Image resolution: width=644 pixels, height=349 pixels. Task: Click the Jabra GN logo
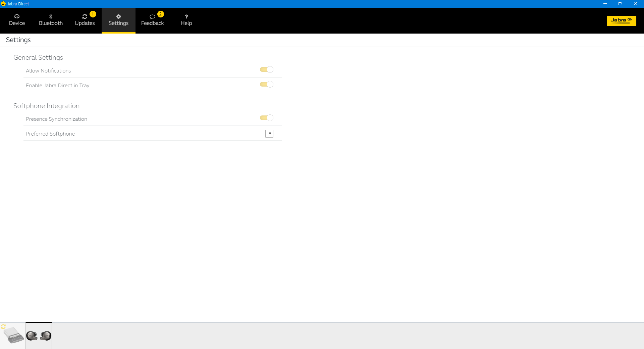tap(621, 20)
